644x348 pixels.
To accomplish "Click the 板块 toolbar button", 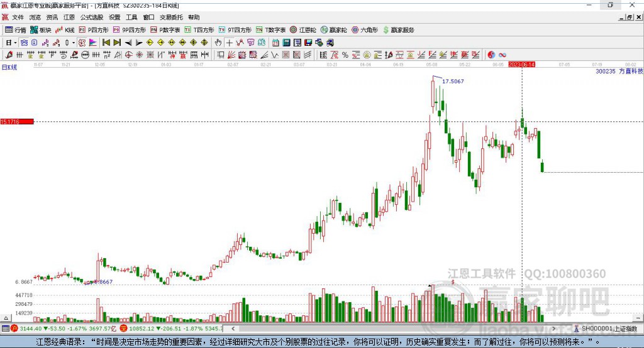I will point(41,30).
